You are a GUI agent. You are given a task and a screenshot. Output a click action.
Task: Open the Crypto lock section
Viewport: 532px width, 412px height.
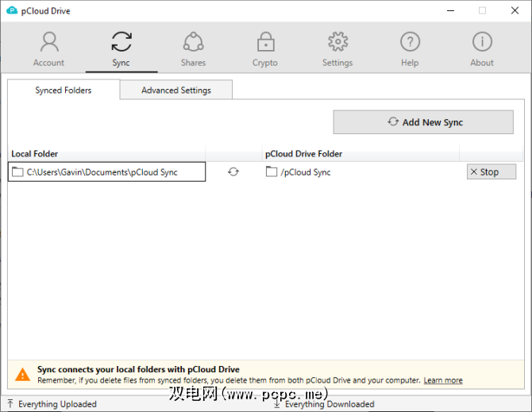(x=265, y=49)
